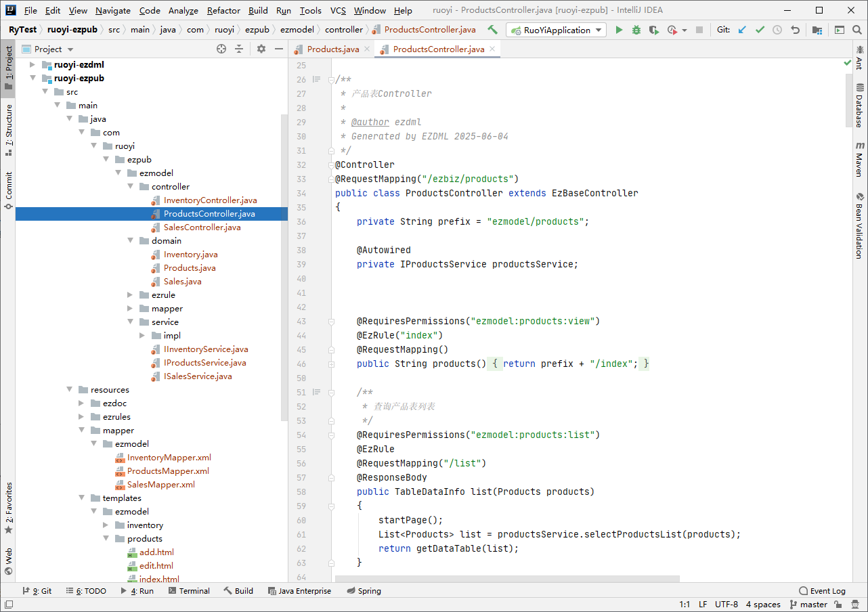Open the Terminal tool window
Image resolution: width=868 pixels, height=612 pixels.
click(x=188, y=591)
